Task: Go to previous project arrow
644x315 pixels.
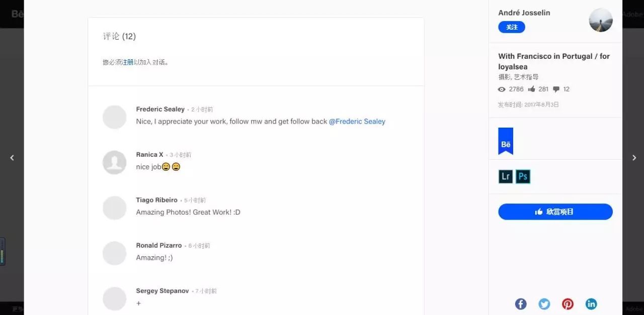Action: pos(12,158)
